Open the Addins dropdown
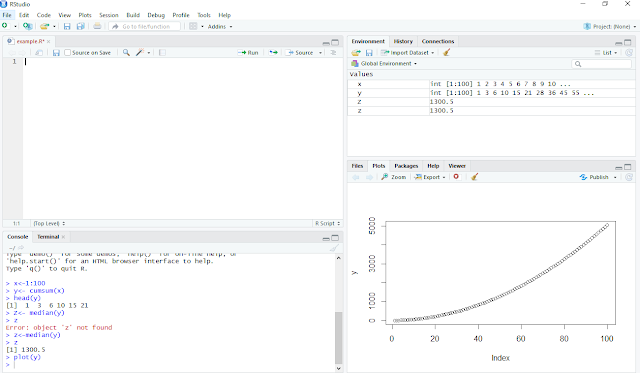 220,27
